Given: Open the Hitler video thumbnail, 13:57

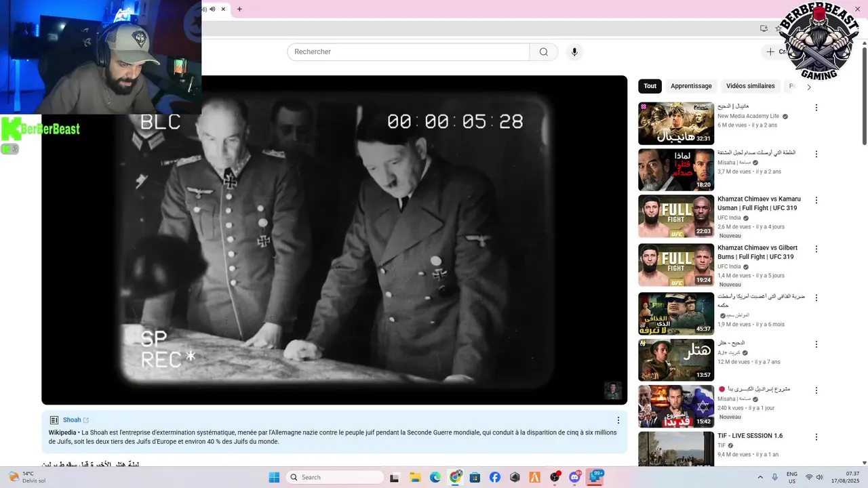Looking at the screenshot, I should coord(676,360).
